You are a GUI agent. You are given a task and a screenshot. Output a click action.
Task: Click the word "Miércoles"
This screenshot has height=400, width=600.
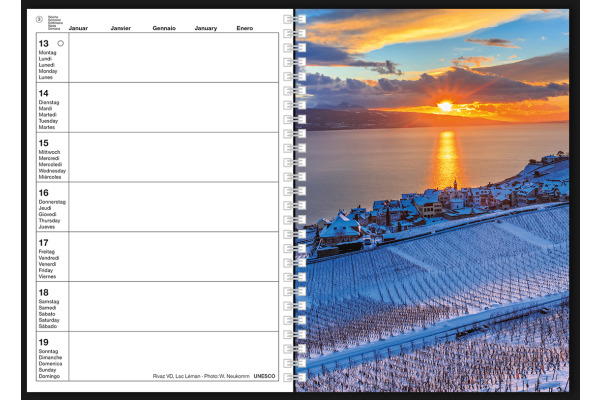click(x=50, y=177)
